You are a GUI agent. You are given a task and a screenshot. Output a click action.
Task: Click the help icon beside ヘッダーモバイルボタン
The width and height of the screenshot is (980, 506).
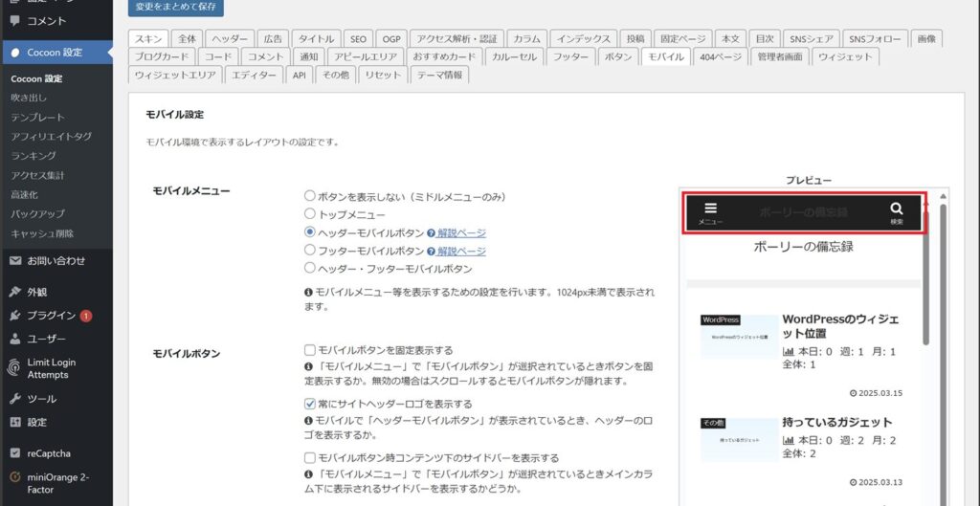[x=432, y=233]
